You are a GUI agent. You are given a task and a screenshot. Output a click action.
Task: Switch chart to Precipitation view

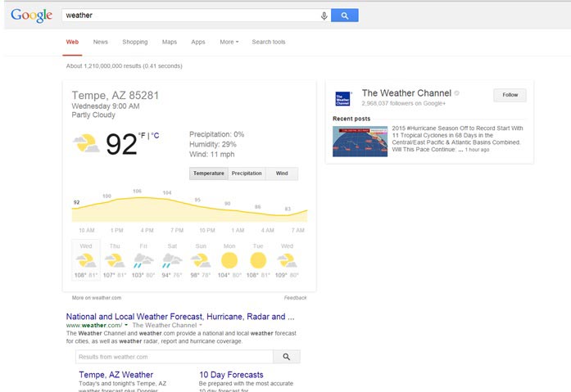247,173
